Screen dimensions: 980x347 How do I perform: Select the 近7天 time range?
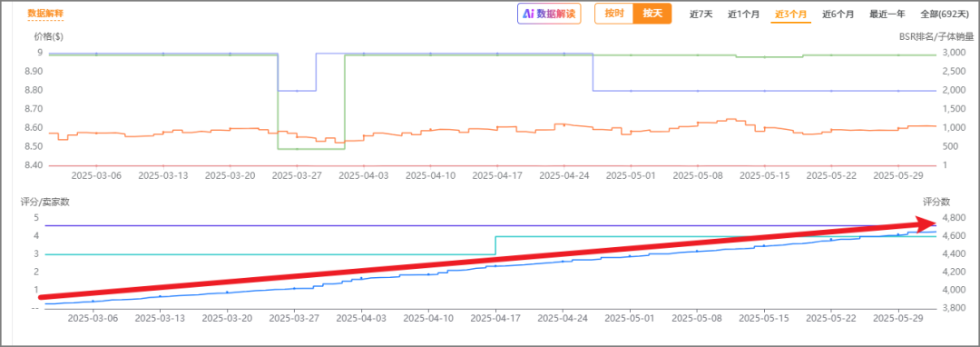click(x=701, y=14)
